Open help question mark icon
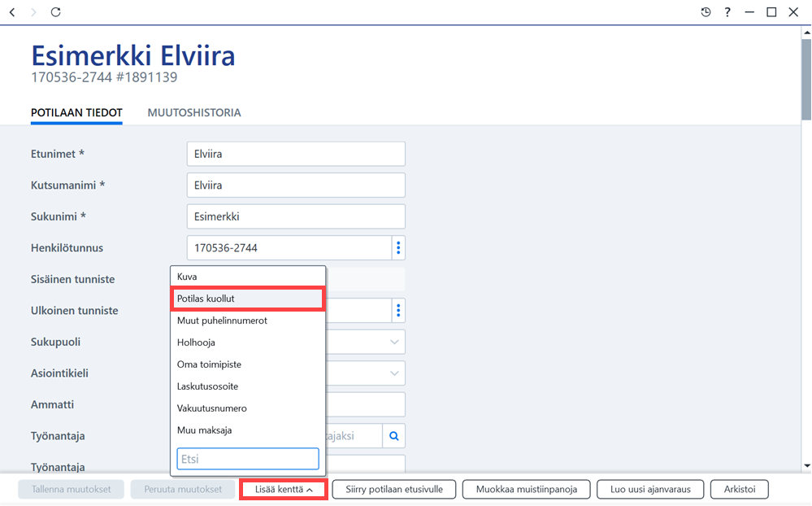Viewport: 812px width, 506px height. 727,12
